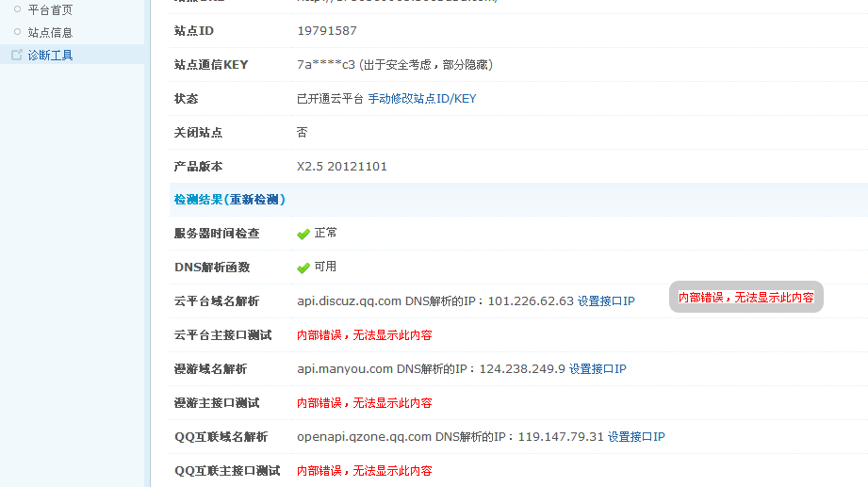Click 设置接口IP for api.manyou.com
This screenshot has height=487, width=868.
pyautogui.click(x=598, y=369)
